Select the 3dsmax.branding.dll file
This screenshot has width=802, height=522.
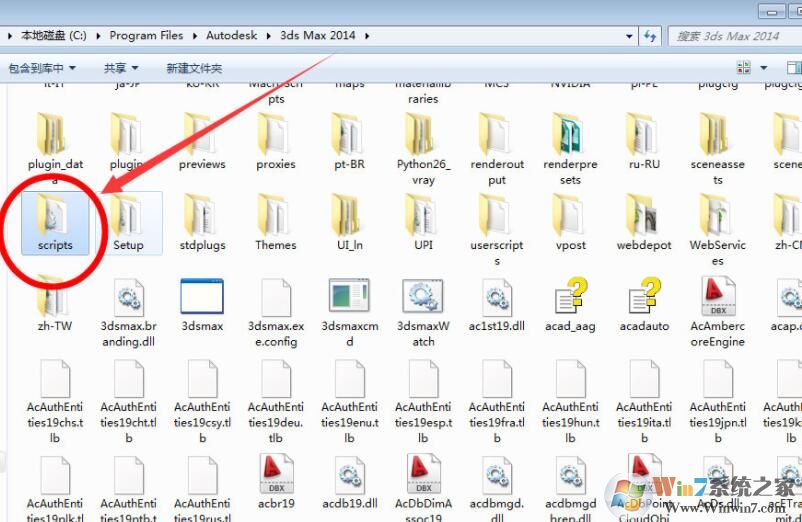[128, 312]
